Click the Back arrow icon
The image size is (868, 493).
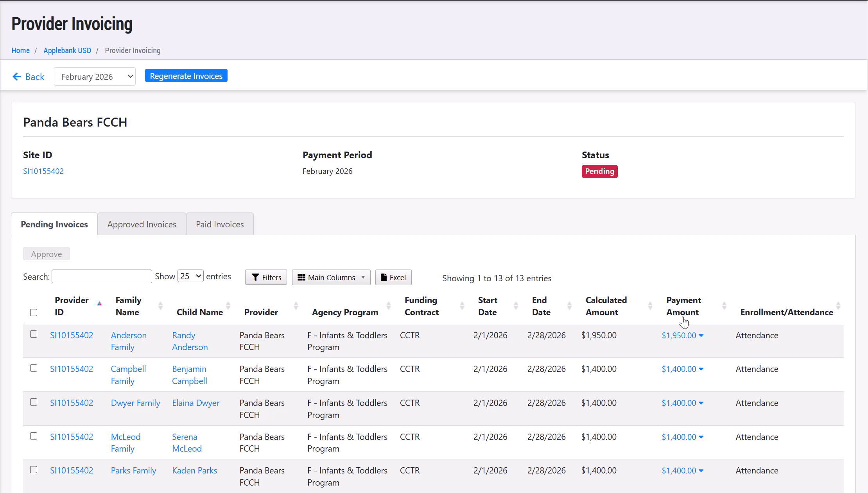pos(16,77)
